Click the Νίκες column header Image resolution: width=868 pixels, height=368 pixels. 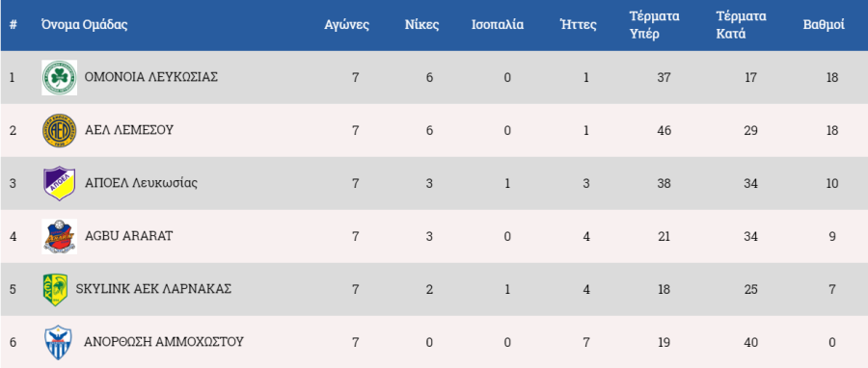tap(421, 25)
